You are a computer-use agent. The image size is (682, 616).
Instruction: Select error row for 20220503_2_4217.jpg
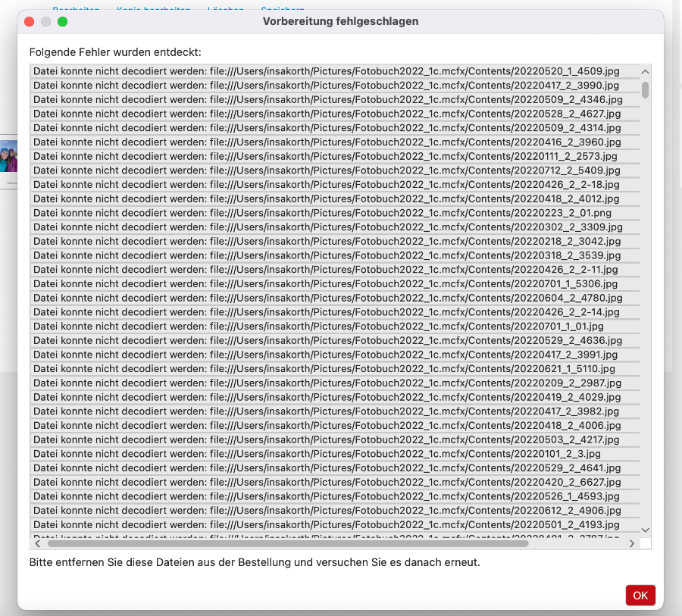[335, 439]
